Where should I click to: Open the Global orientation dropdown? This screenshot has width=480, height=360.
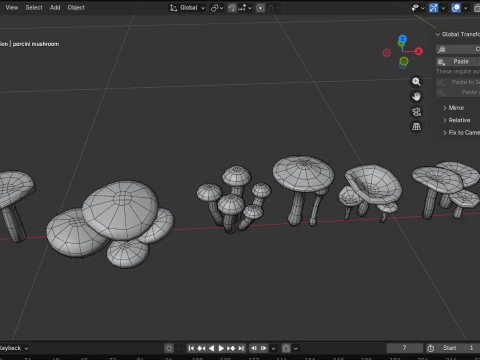[188, 8]
